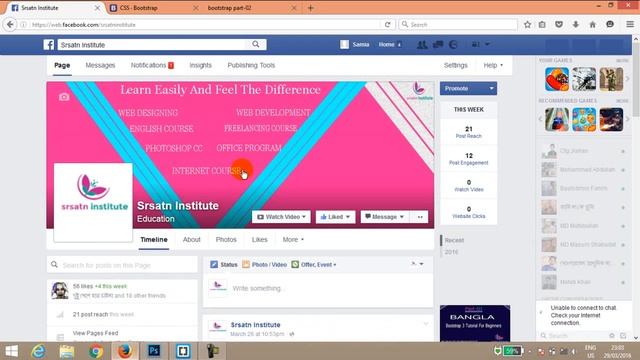Expand the More tab dropdown
The width and height of the screenshot is (640, 360).
pos(293,240)
